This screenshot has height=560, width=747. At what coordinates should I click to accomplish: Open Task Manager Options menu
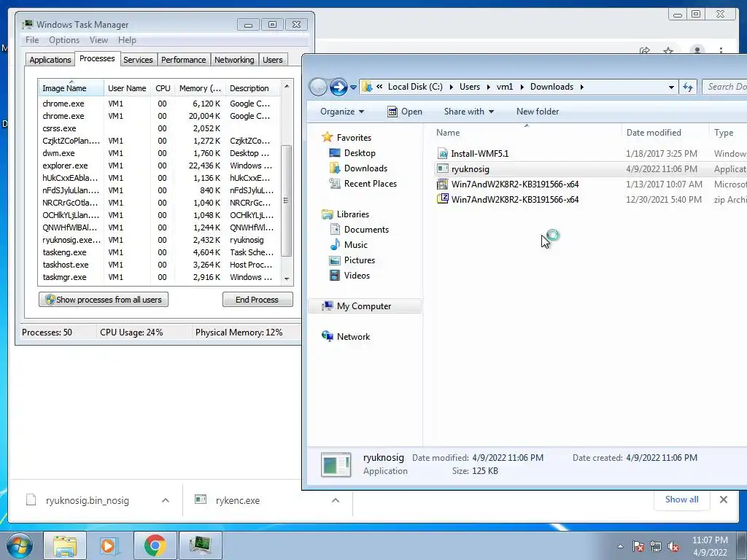[x=64, y=40]
